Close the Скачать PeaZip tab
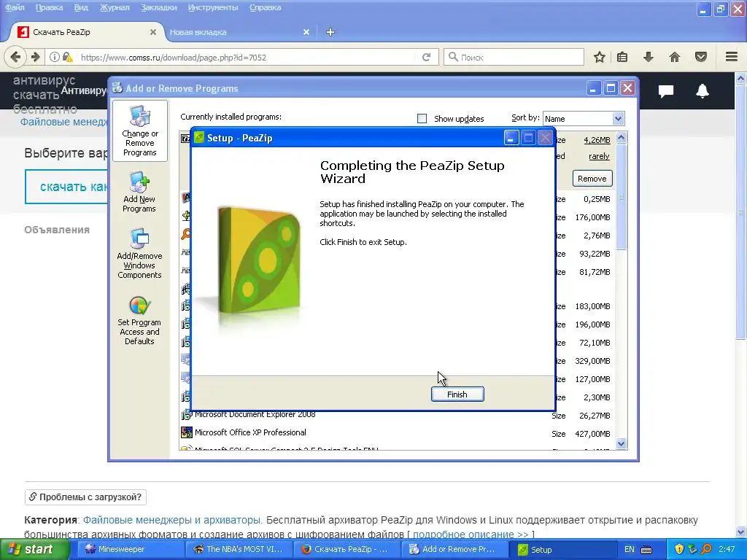The height and width of the screenshot is (560, 747). 153,32
